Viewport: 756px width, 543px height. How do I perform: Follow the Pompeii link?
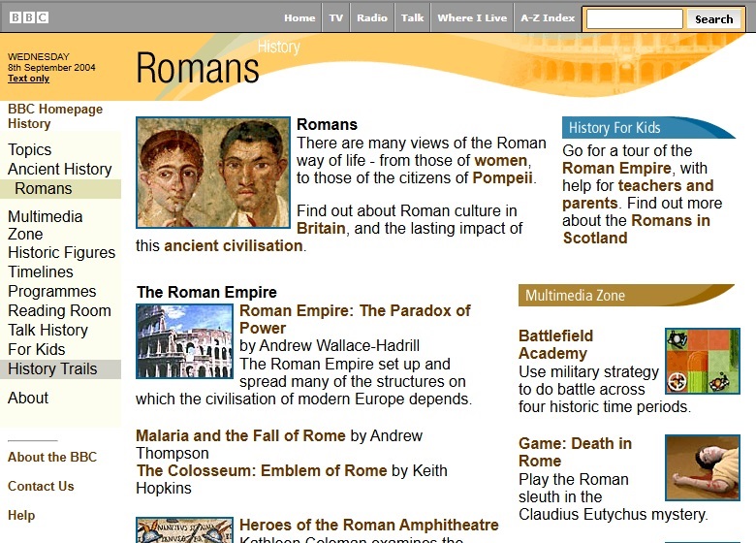pyautogui.click(x=502, y=177)
